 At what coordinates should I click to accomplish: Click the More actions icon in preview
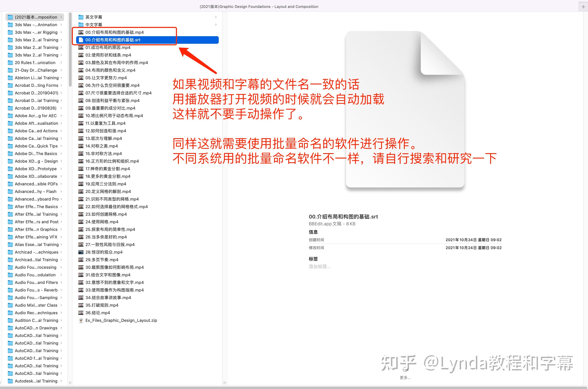pyautogui.click(x=405, y=370)
